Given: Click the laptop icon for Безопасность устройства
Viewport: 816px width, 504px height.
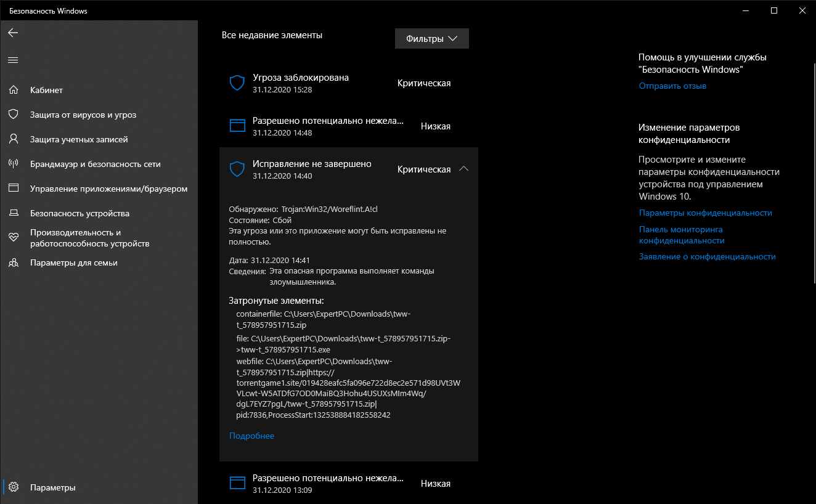Looking at the screenshot, I should coord(13,213).
